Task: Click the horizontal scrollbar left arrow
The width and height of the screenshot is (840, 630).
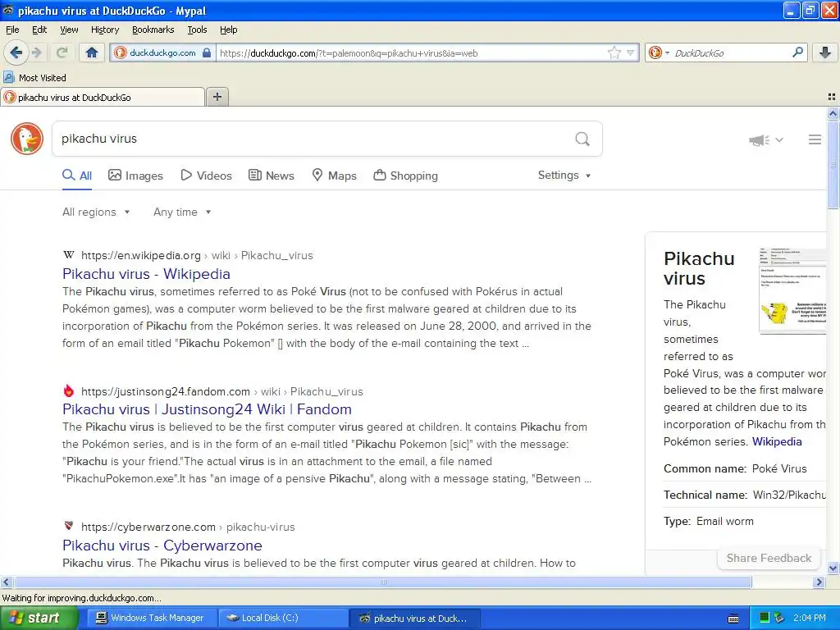Action: pos(6,582)
